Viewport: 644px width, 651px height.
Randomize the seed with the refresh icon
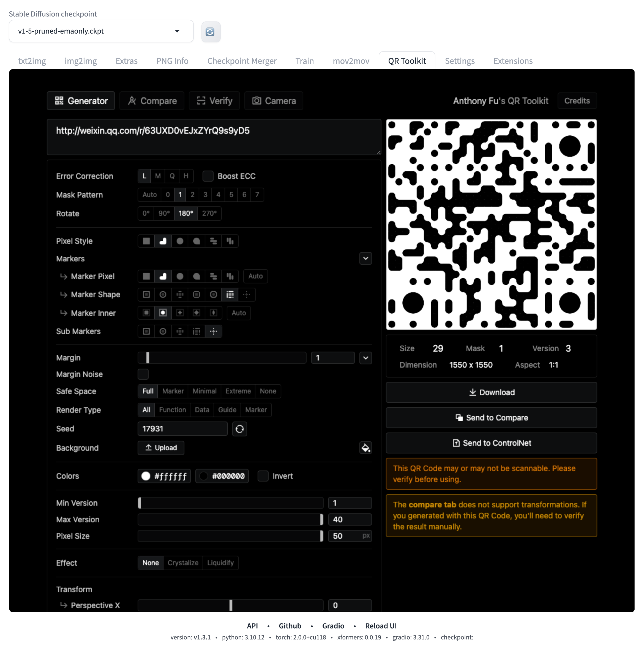240,429
